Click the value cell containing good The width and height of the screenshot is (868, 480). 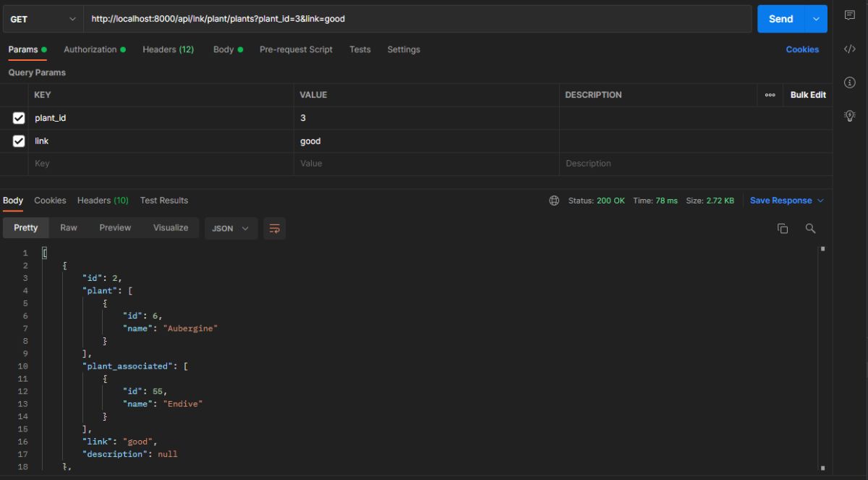426,141
